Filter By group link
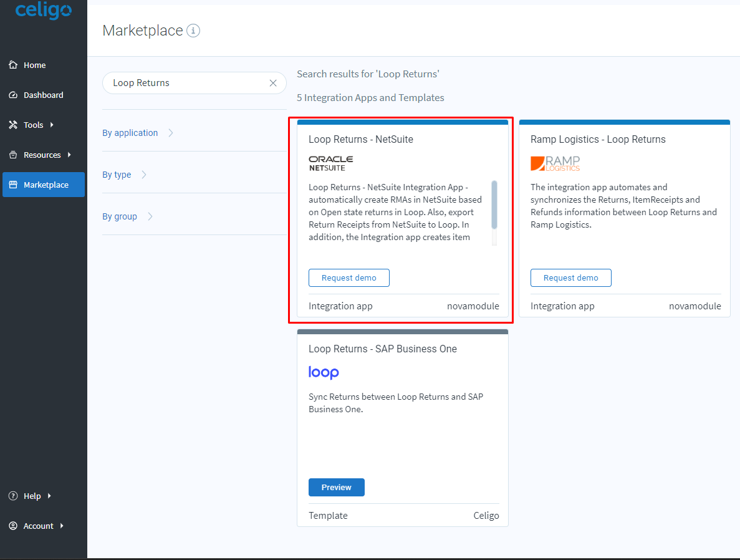The width and height of the screenshot is (740, 560). pyautogui.click(x=120, y=216)
